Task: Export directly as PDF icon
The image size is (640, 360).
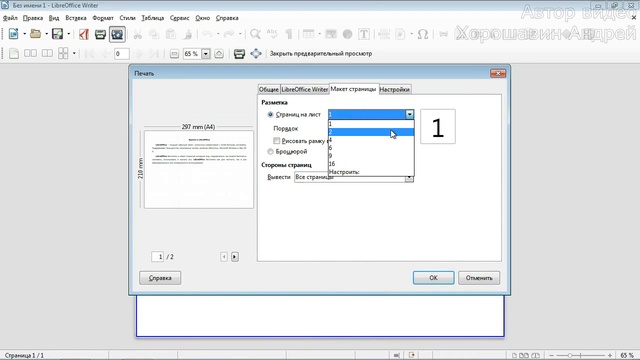Action: (x=84, y=34)
